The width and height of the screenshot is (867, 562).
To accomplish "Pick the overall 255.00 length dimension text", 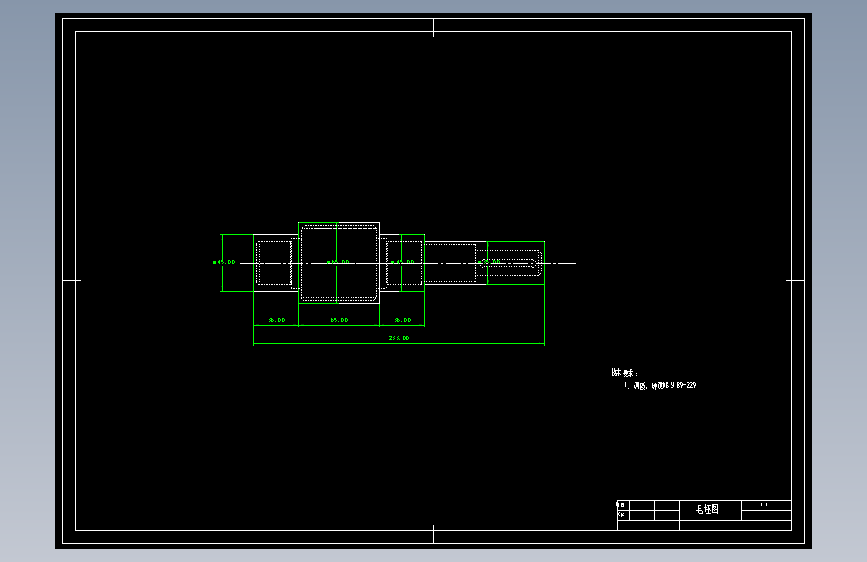I will pyautogui.click(x=399, y=338).
